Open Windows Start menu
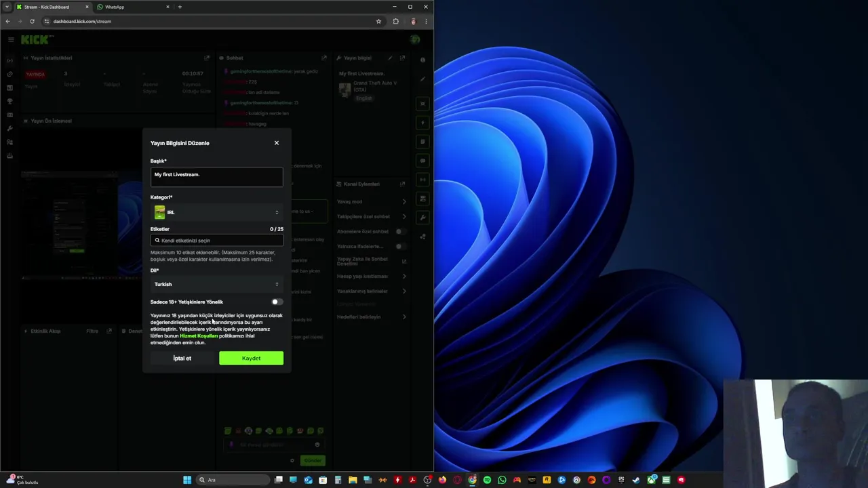Image resolution: width=868 pixels, height=488 pixels. tap(187, 480)
